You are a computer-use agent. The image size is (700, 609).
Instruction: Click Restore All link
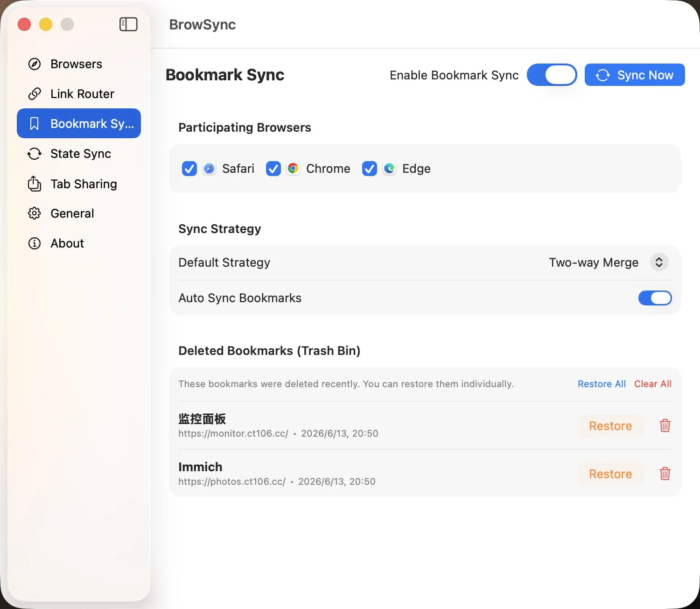(x=602, y=384)
